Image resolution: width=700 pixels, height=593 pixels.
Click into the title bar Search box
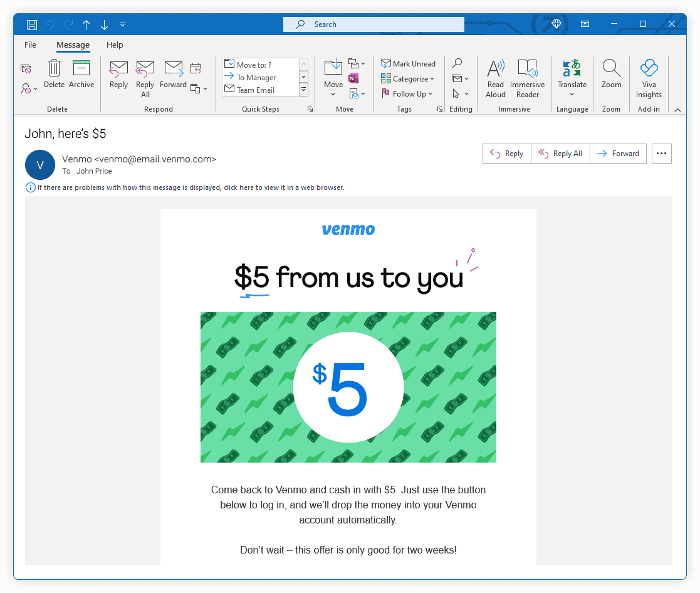tap(374, 24)
